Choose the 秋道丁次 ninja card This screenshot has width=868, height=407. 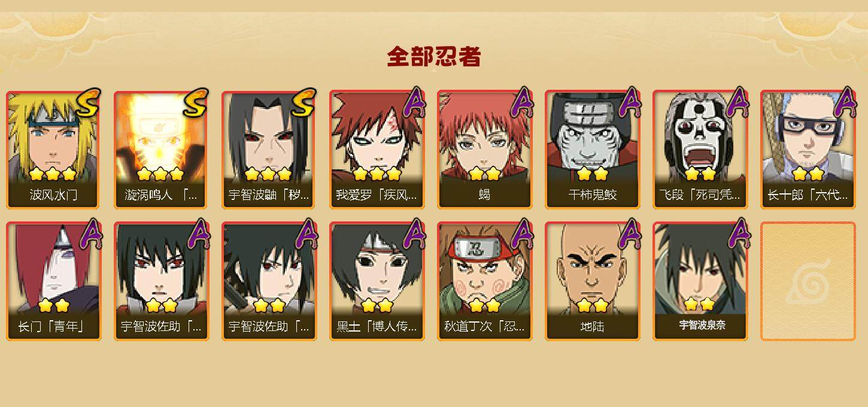pyautogui.click(x=485, y=281)
